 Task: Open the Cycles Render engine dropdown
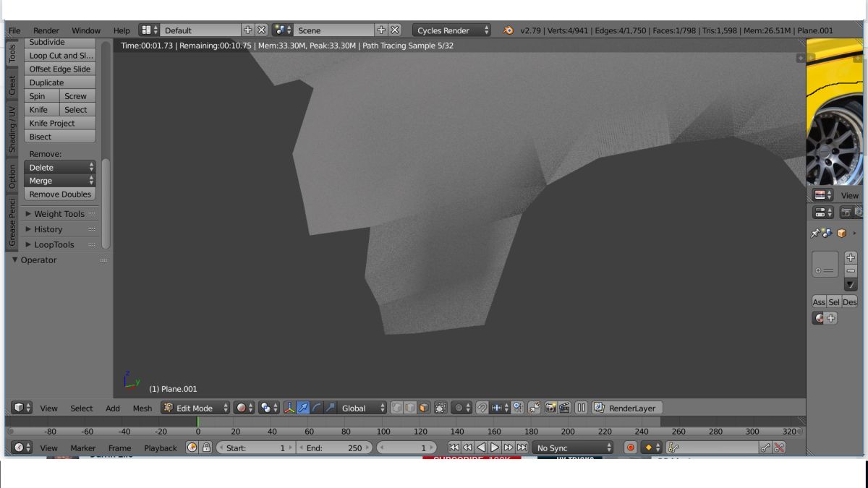pos(452,30)
